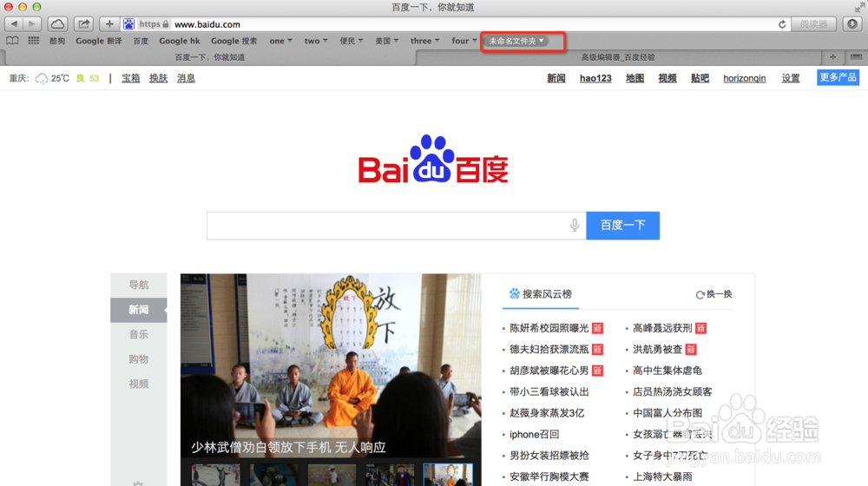Open trending item 洪航勇被查
The width and height of the screenshot is (868, 486).
[658, 349]
